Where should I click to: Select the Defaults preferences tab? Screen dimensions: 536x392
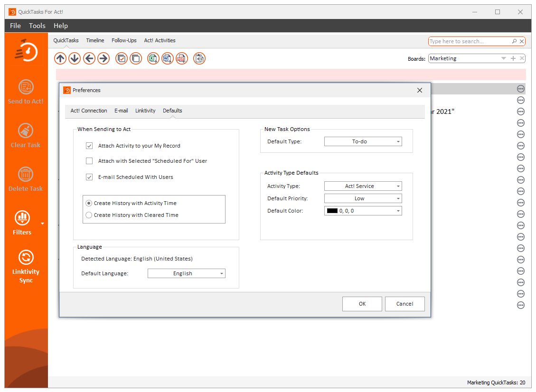point(173,111)
